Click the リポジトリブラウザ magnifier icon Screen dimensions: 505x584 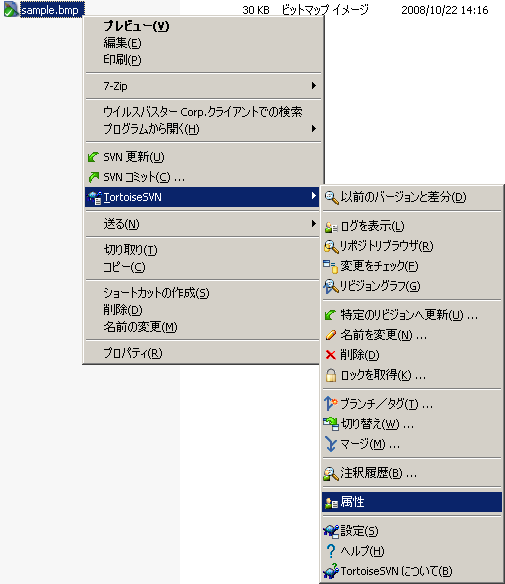coord(331,246)
